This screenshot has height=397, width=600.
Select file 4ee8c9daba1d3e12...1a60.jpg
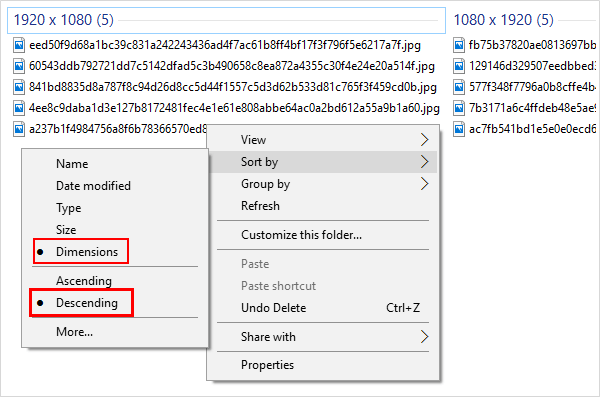[234, 108]
